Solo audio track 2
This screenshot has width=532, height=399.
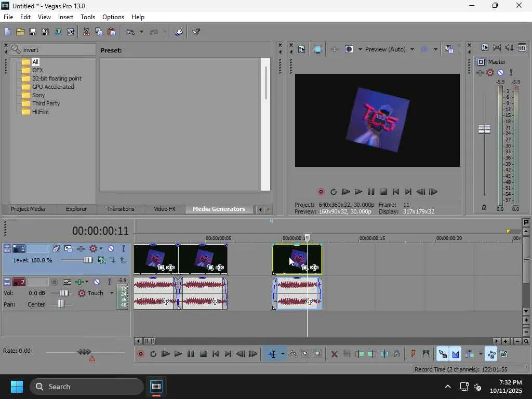click(109, 282)
